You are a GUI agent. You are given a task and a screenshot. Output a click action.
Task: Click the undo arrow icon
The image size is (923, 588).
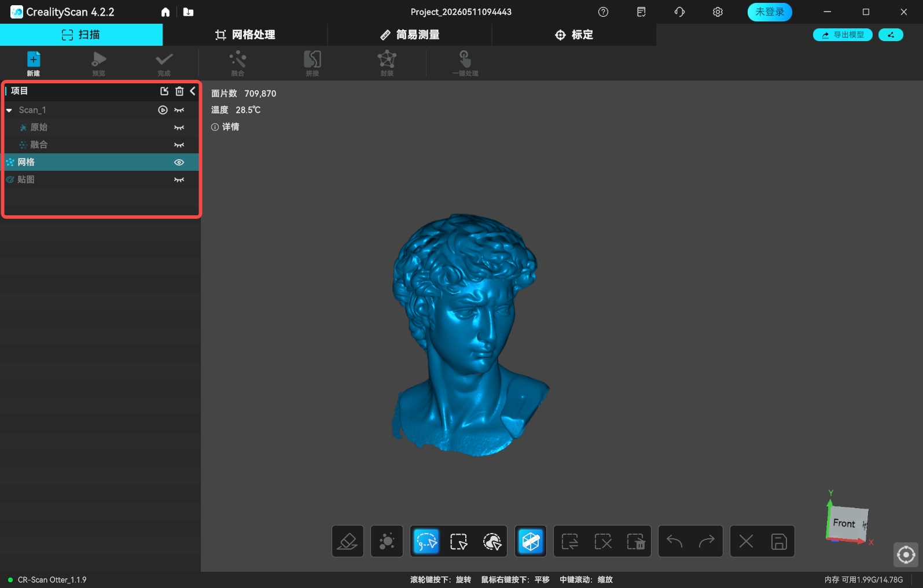pos(675,541)
